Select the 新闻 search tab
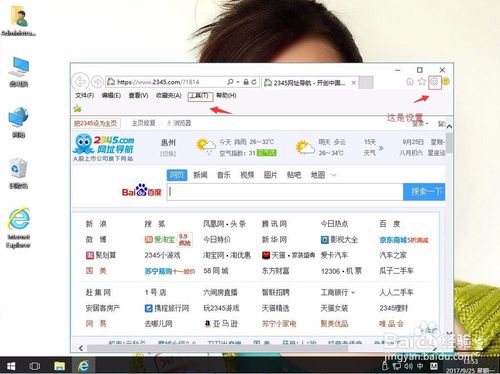This screenshot has height=374, width=500. point(200,175)
